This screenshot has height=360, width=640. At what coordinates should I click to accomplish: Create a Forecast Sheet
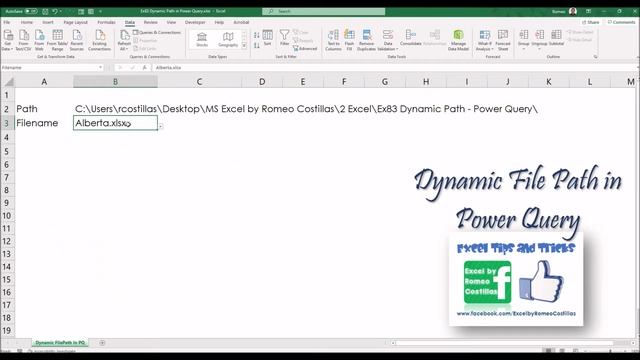[503, 40]
